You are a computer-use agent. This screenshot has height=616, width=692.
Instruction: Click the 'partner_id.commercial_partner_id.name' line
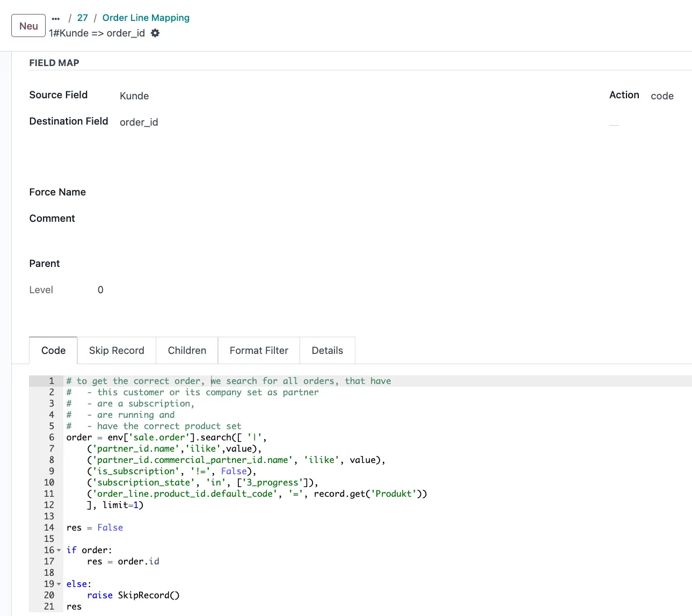(236, 460)
